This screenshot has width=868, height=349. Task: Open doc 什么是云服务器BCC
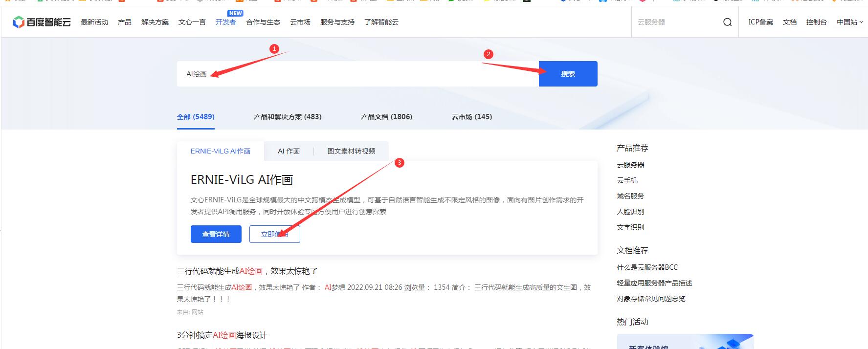click(647, 267)
